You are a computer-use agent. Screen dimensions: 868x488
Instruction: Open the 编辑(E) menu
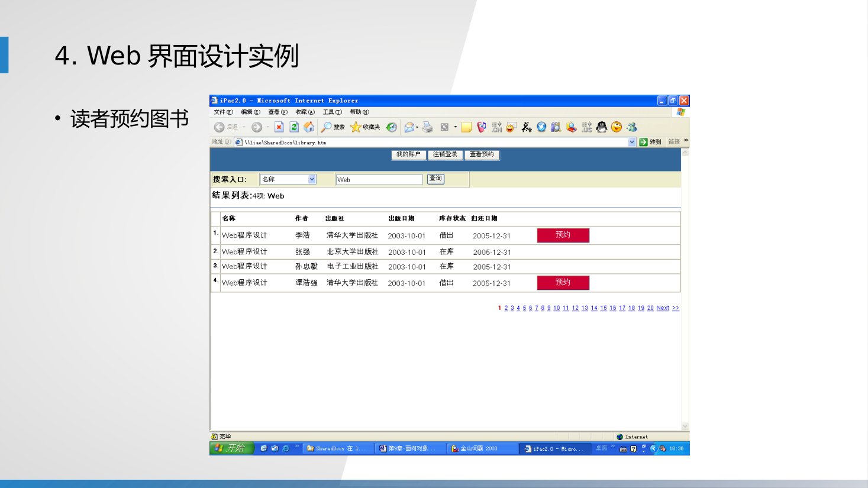(x=250, y=112)
